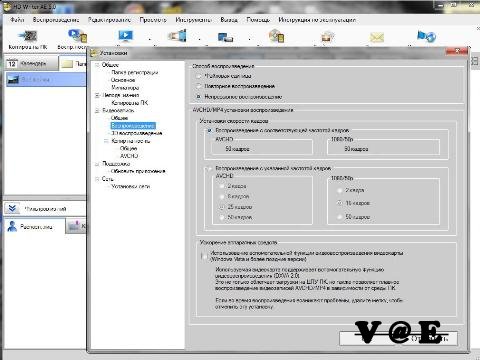Open the Вывод menu

(229, 20)
